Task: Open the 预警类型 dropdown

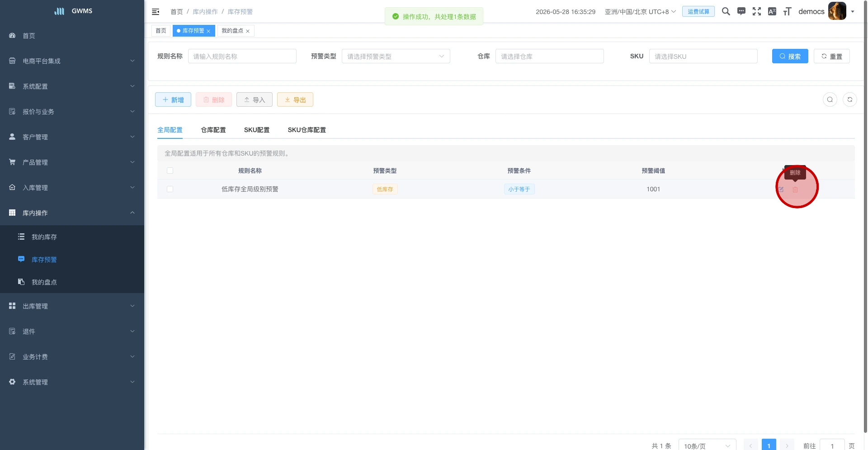Action: 396,56
